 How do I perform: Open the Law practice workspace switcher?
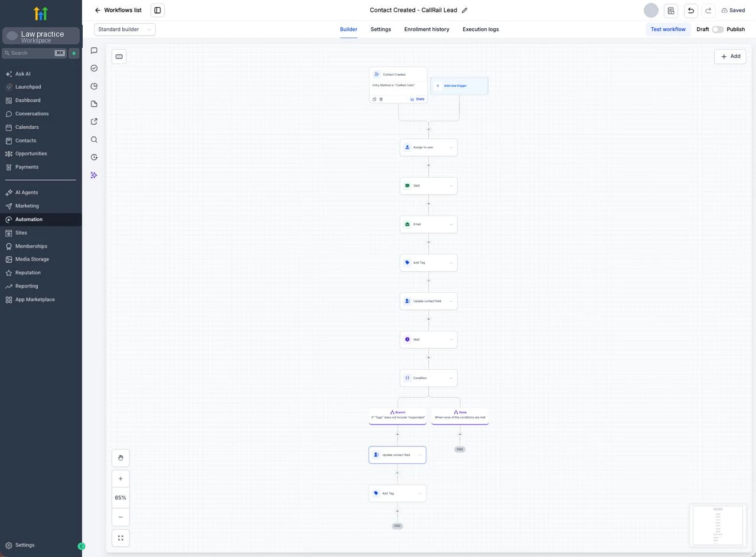tap(41, 36)
